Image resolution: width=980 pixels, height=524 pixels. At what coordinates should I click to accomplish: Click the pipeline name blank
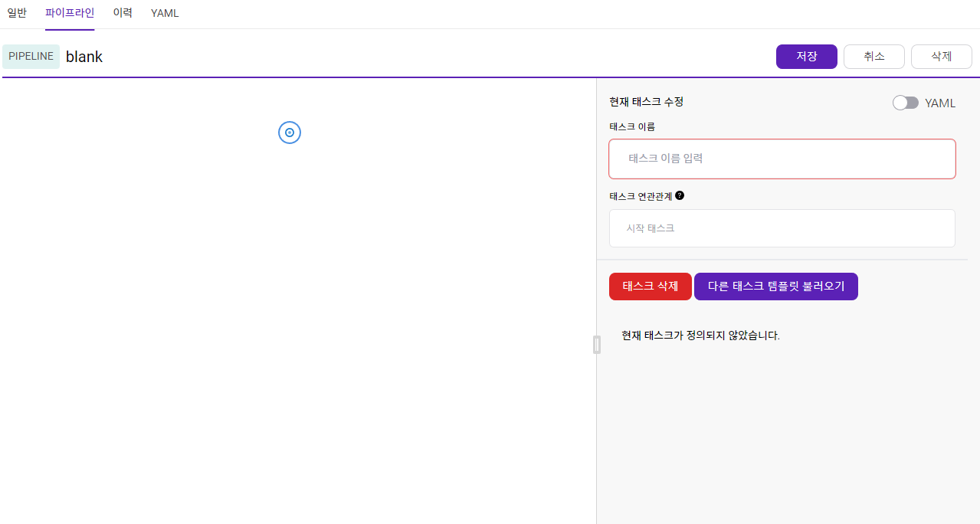point(84,57)
